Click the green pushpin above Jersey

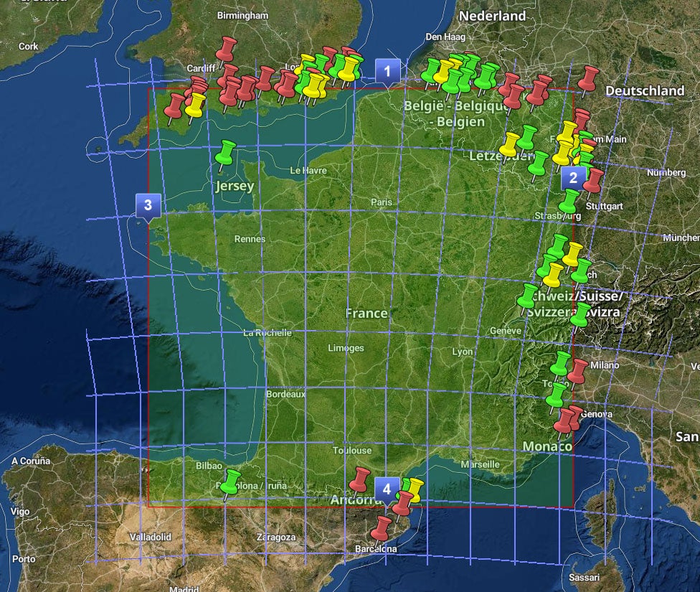pos(227,152)
